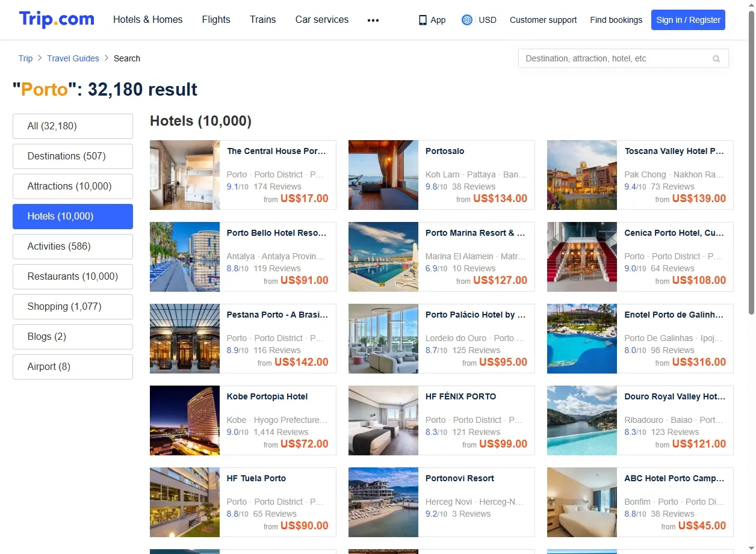The width and height of the screenshot is (756, 554).
Task: Open ABC Hotel Porto Campanhã photo
Action: 582,502
